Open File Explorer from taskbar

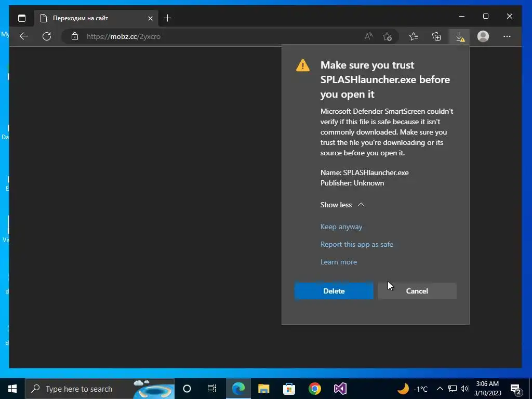click(263, 389)
